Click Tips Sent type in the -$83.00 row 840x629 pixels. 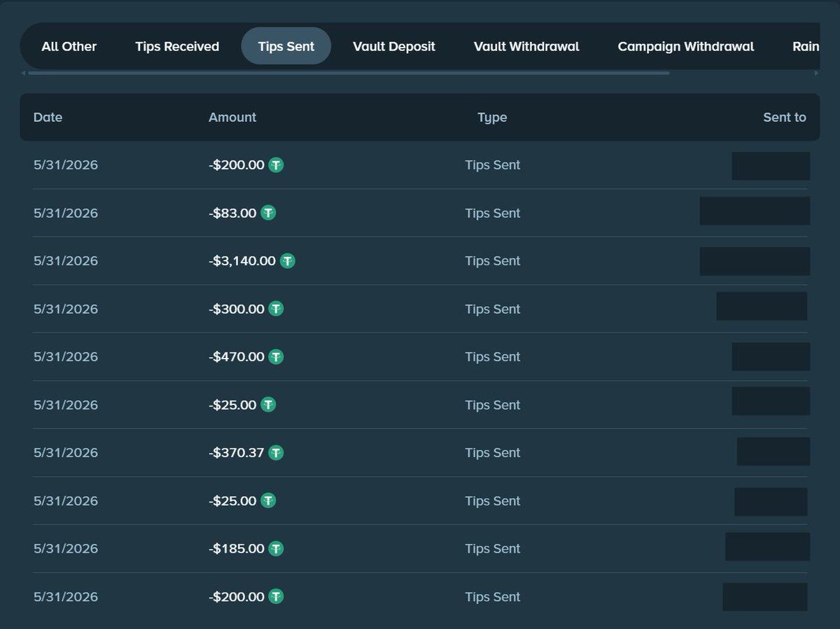[493, 213]
